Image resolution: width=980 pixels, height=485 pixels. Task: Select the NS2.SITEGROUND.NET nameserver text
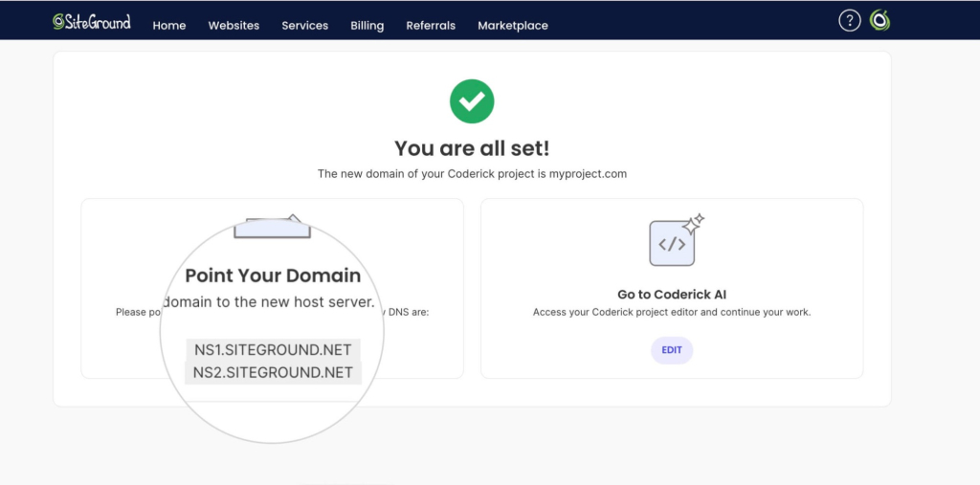(273, 372)
